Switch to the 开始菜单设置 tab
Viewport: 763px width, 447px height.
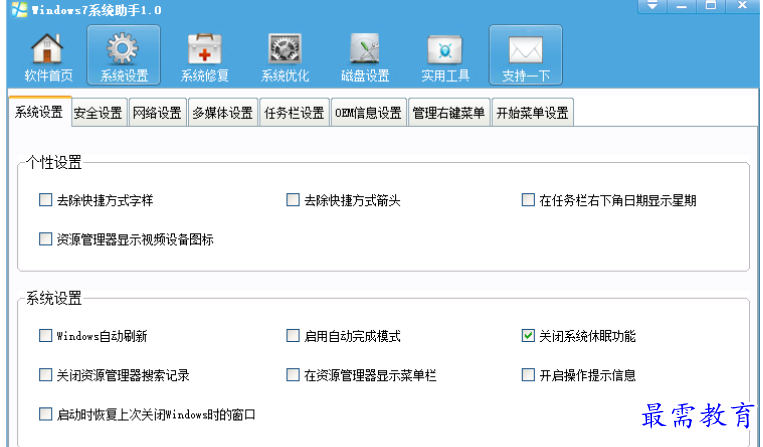(x=532, y=113)
